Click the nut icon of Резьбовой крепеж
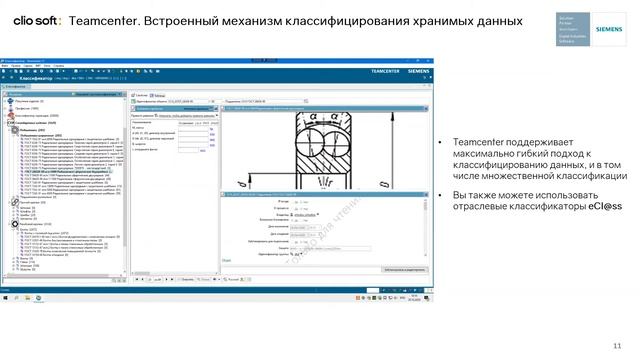640x360 pixels. pos(15,224)
